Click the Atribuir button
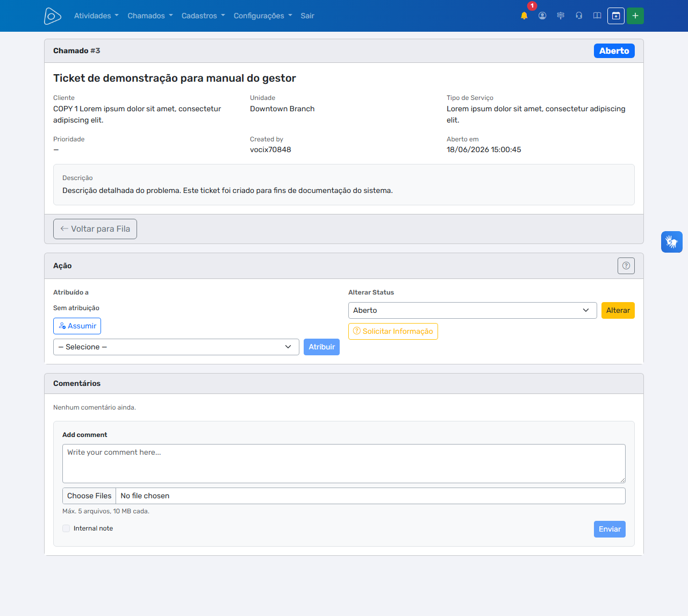The width and height of the screenshot is (688, 616). (321, 347)
